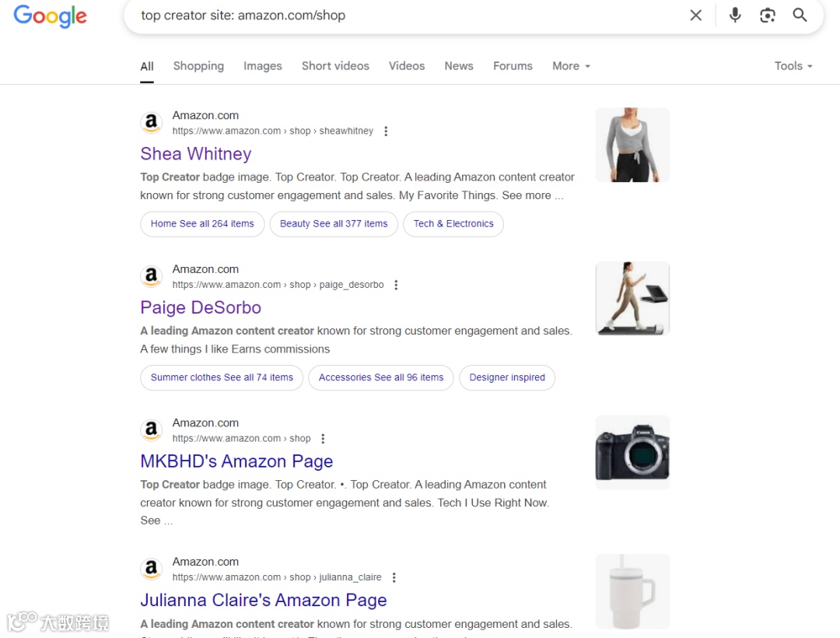Open the Shea Whitney result link

point(195,154)
